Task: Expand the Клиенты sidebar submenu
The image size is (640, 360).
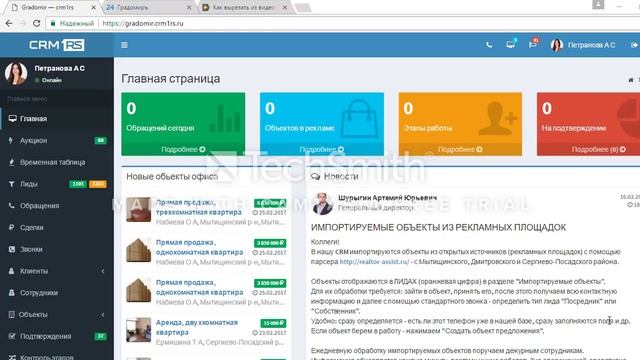Action: (57, 271)
